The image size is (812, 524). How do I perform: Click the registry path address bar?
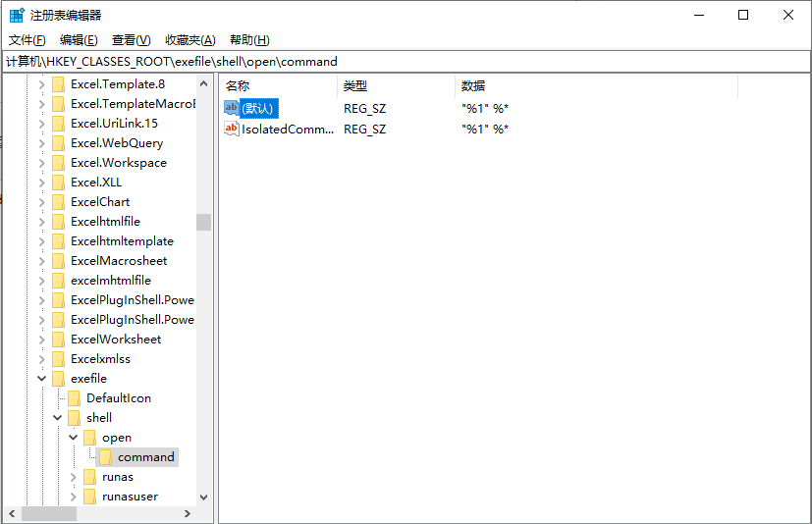click(406, 62)
